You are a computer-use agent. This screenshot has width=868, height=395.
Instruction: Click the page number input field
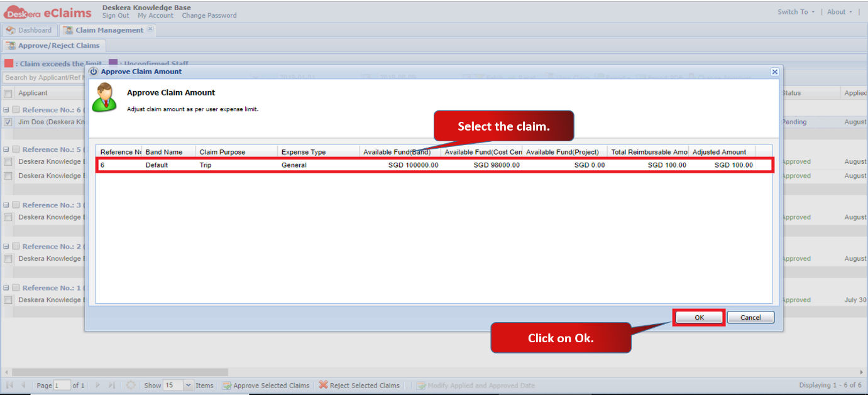(62, 386)
